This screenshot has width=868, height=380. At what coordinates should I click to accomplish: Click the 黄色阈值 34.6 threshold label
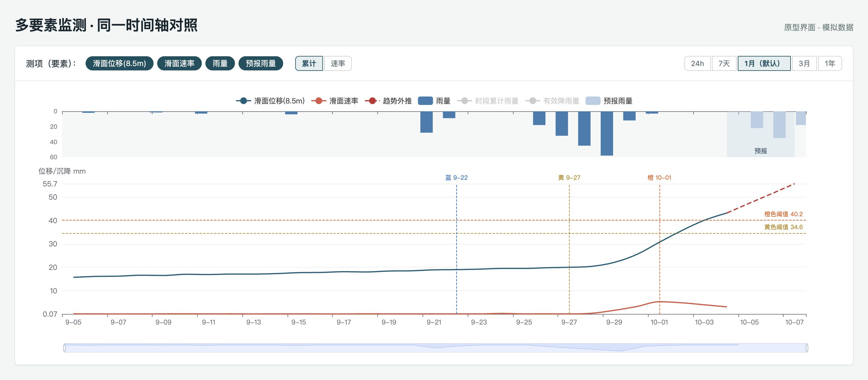click(783, 227)
